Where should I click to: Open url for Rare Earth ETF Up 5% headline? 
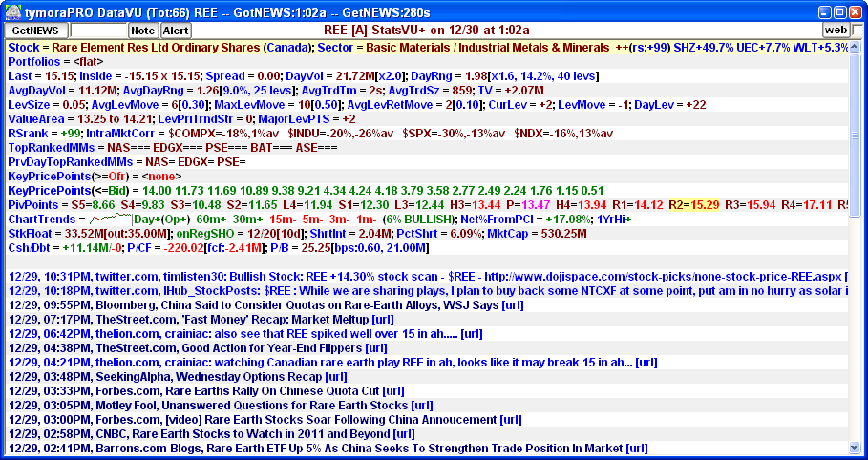[637, 449]
